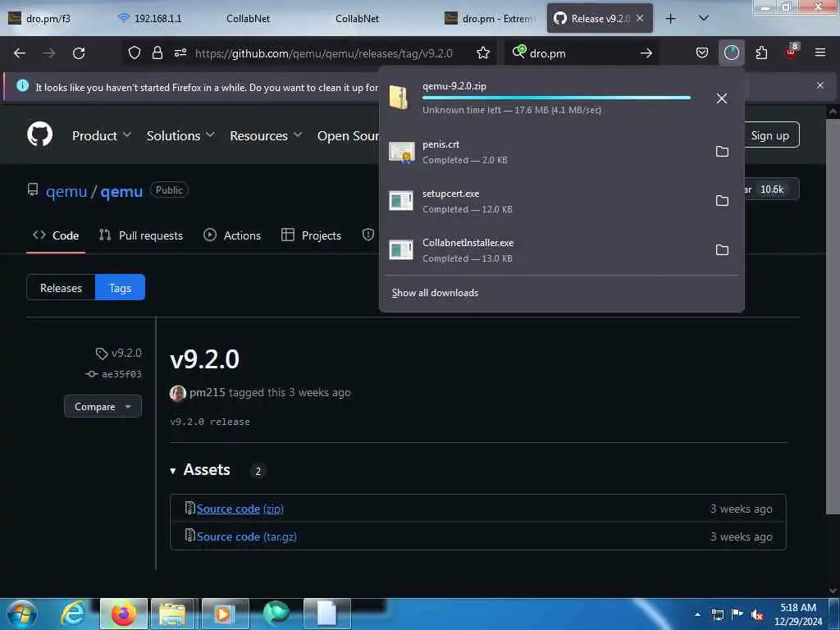Image resolution: width=840 pixels, height=630 pixels.
Task: Show penis.crt in its folder
Action: pyautogui.click(x=722, y=152)
